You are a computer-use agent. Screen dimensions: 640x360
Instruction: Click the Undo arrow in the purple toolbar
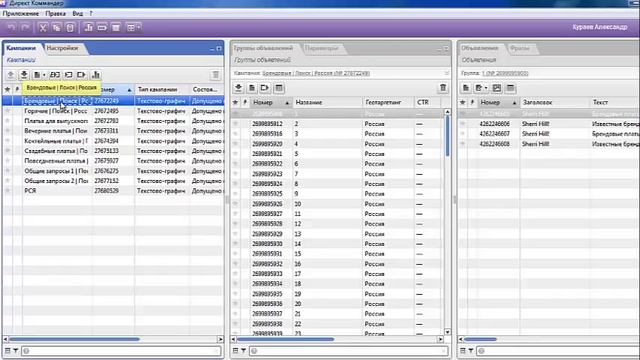[11, 28]
